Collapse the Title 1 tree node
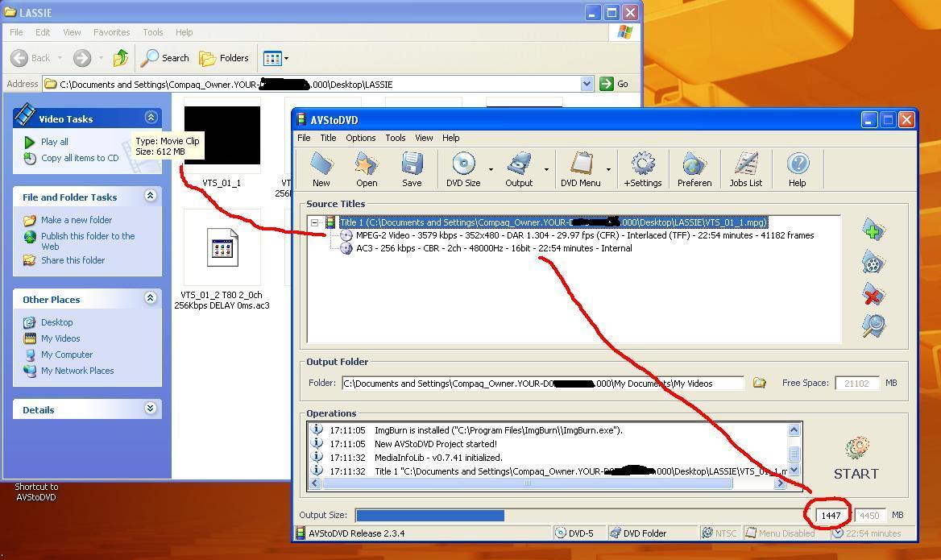This screenshot has width=941, height=560. (314, 222)
